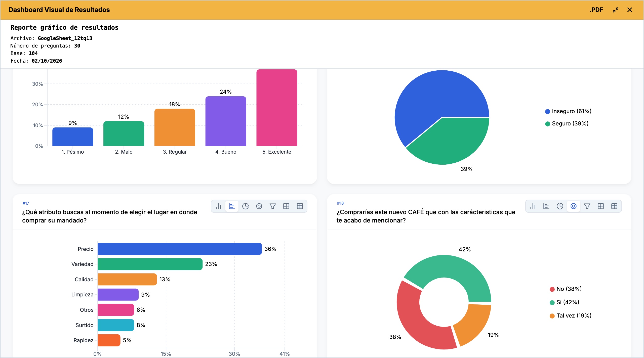
Task: Open filter funnel for question 18
Action: coord(587,206)
